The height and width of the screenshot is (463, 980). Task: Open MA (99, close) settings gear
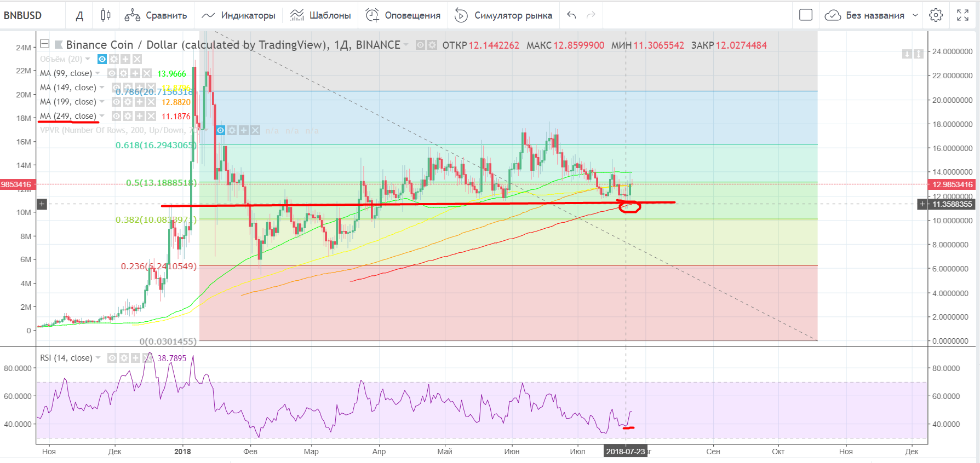[124, 73]
